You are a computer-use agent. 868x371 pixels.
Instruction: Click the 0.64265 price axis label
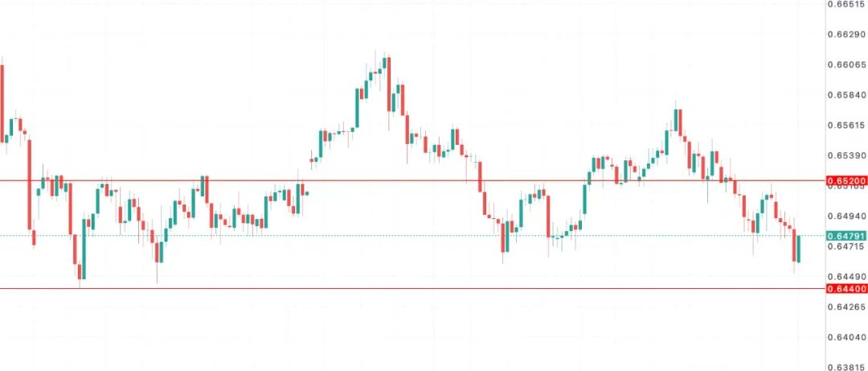click(845, 307)
